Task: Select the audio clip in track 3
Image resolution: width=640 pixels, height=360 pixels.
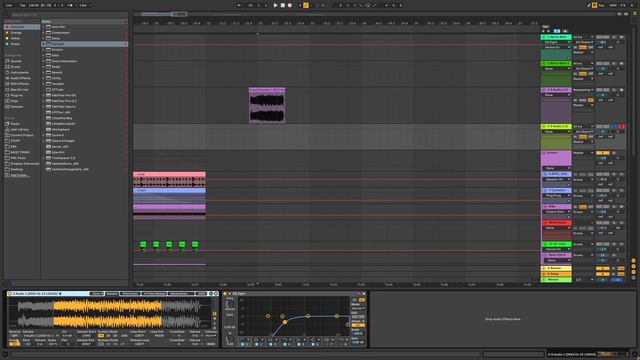Action: click(x=267, y=105)
